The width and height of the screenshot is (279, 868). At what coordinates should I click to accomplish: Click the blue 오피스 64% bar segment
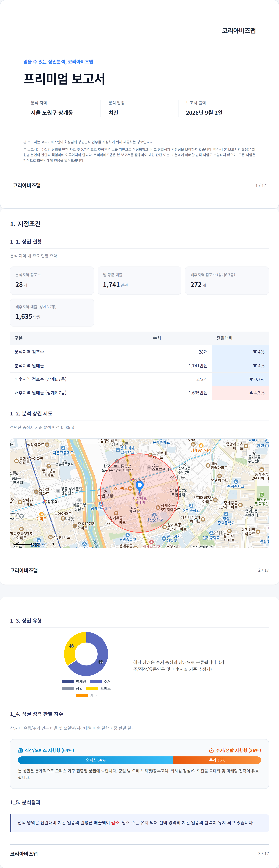point(96,760)
